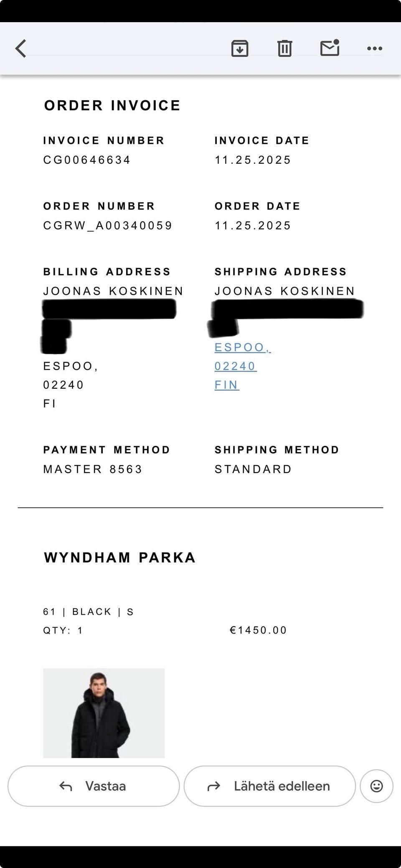This screenshot has height=868, width=401.
Task: Select the MASTER 8563 payment method text
Action: (93, 469)
